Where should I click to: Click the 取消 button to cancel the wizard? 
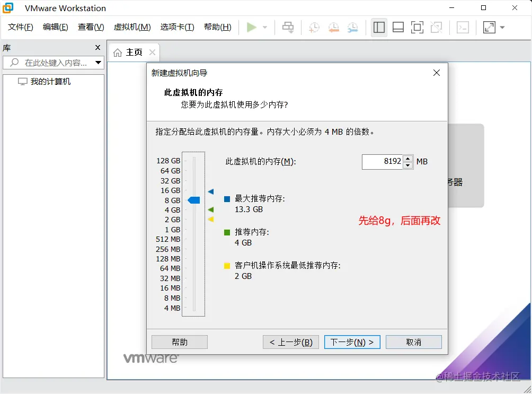point(414,342)
